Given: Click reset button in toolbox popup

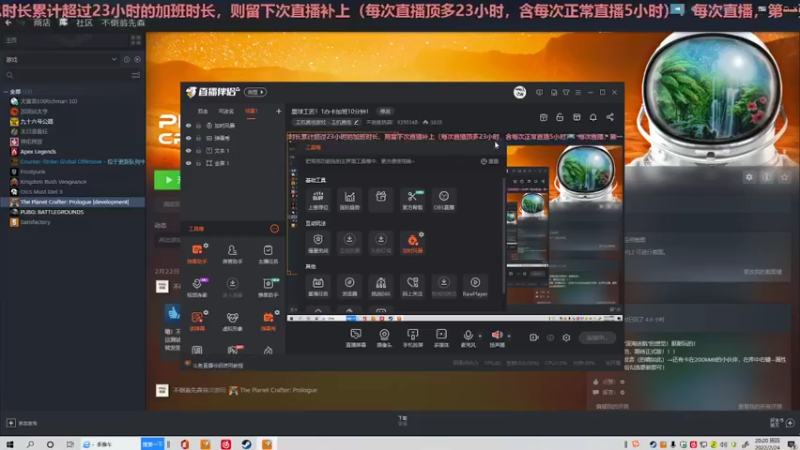Looking at the screenshot, I should 490,161.
